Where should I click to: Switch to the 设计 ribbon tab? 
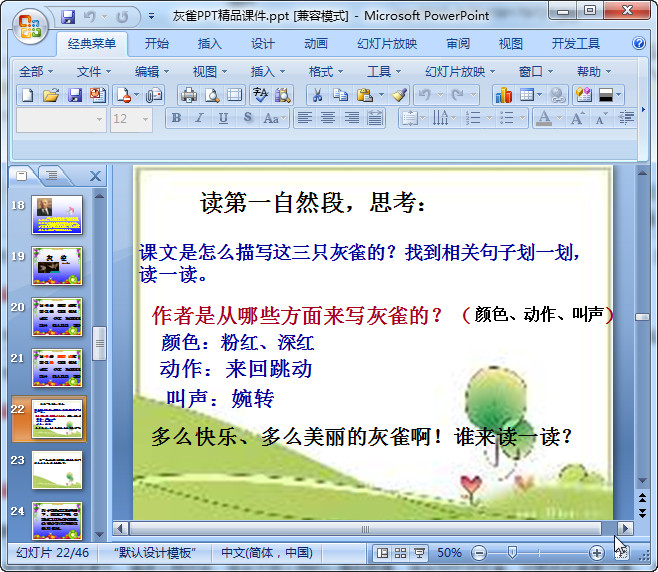(x=263, y=44)
